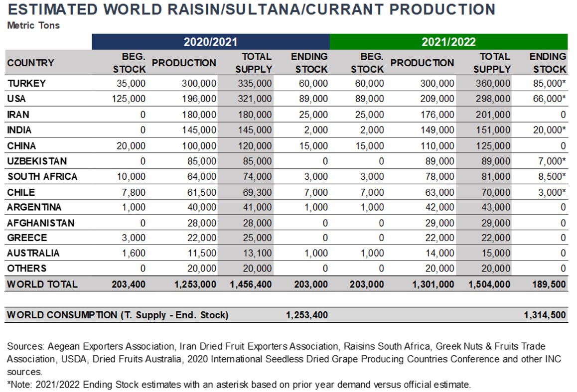Select Australia's 2020/2021 production 11,500
577x392 pixels.
tap(202, 254)
